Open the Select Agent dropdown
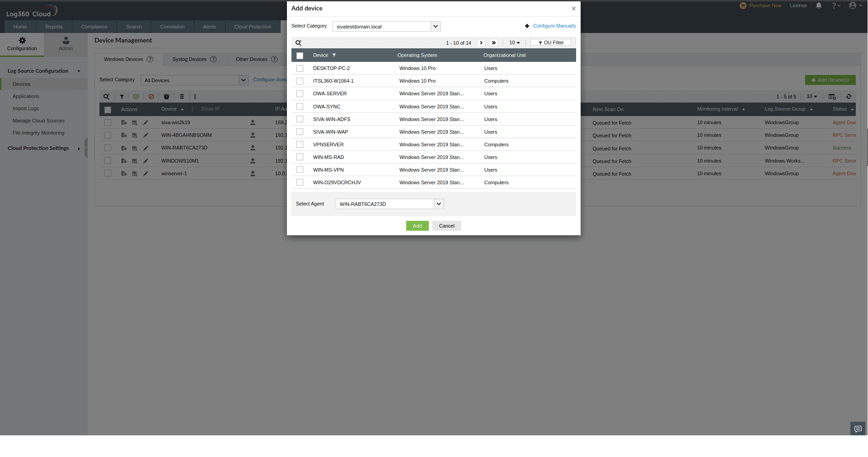 click(x=389, y=204)
